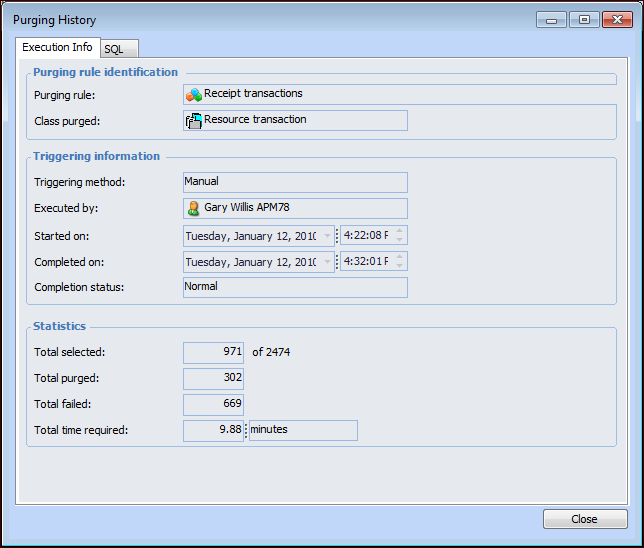Click the 'of 2474' text
644x548 pixels.
point(271,352)
